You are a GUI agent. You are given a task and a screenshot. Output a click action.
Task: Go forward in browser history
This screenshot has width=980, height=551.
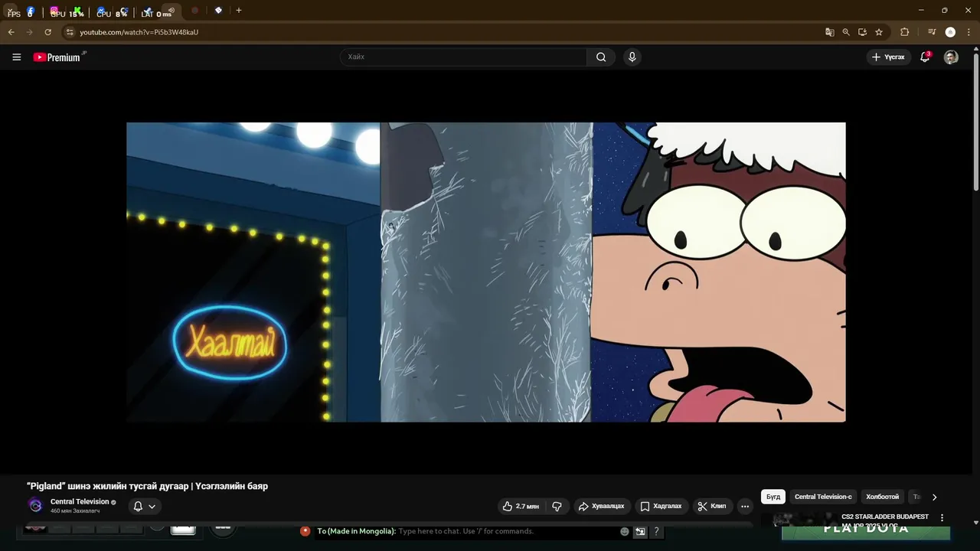tap(29, 32)
